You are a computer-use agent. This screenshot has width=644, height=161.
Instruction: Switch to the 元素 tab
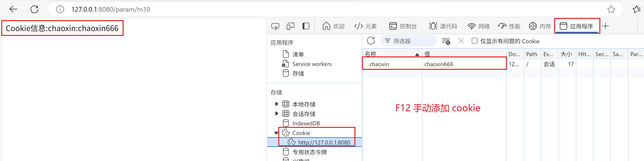tap(366, 26)
